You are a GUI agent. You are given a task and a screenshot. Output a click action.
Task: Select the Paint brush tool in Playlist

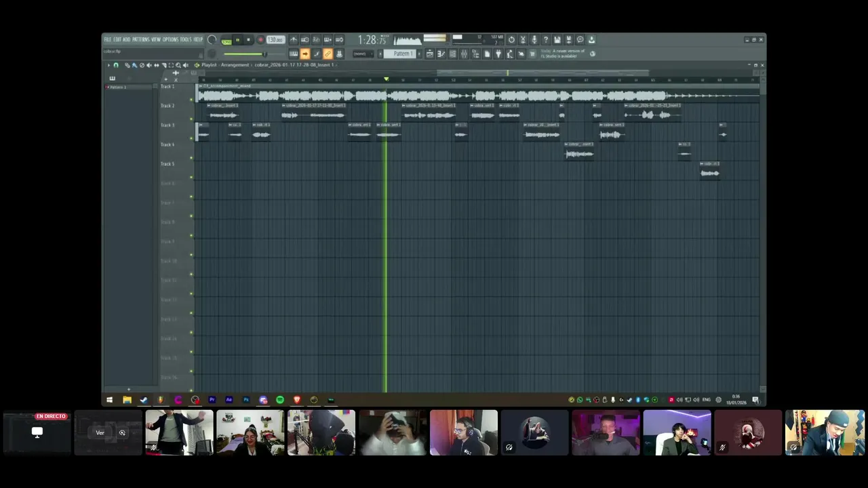[134, 65]
